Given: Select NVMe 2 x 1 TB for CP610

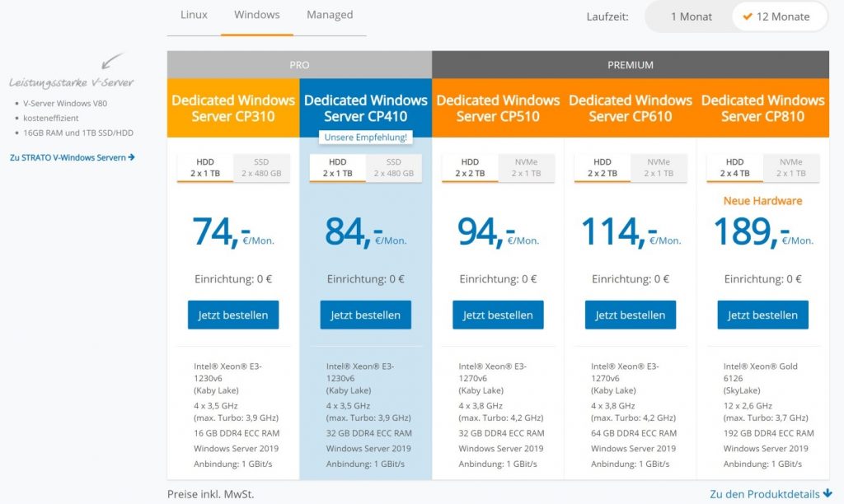Looking at the screenshot, I should click(x=659, y=168).
